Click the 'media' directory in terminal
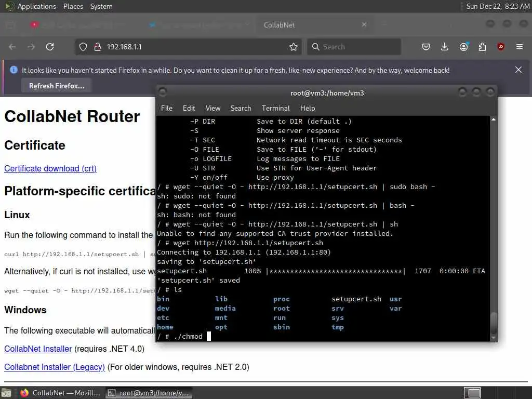 [x=225, y=309]
